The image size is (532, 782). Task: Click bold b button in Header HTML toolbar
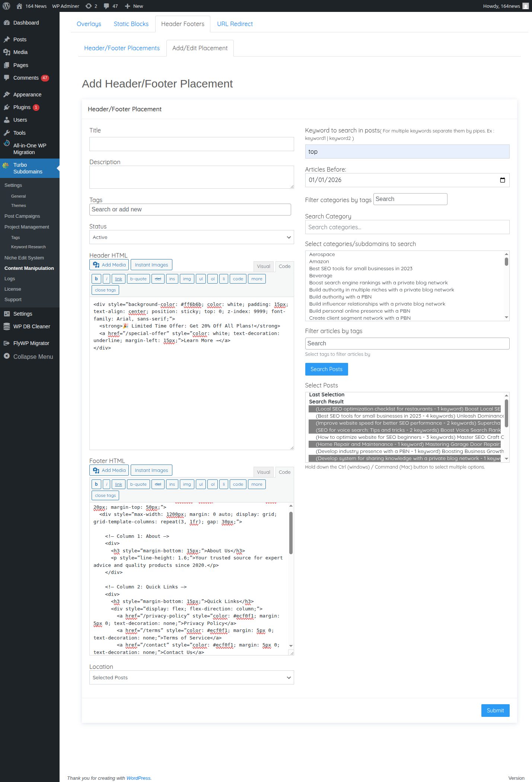96,279
